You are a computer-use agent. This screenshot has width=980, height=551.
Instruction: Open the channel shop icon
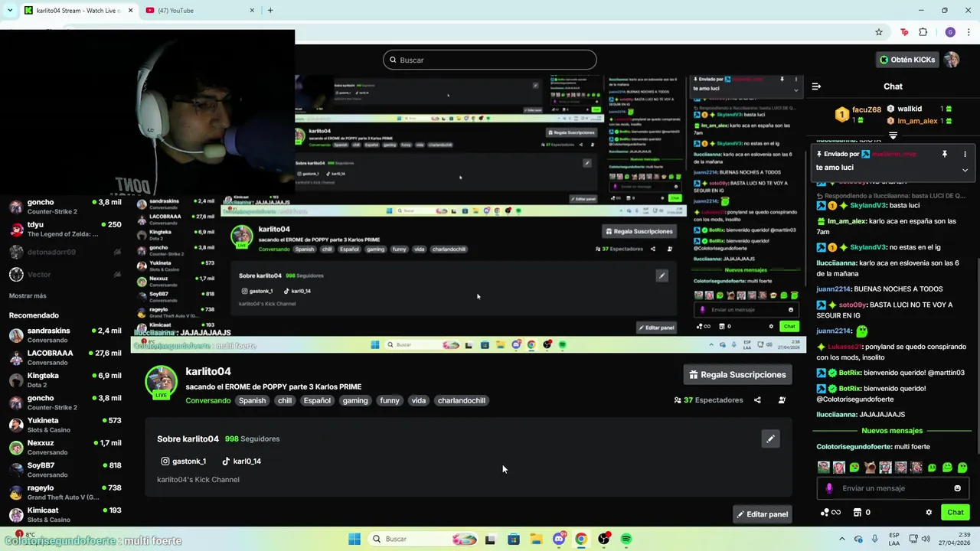click(857, 512)
